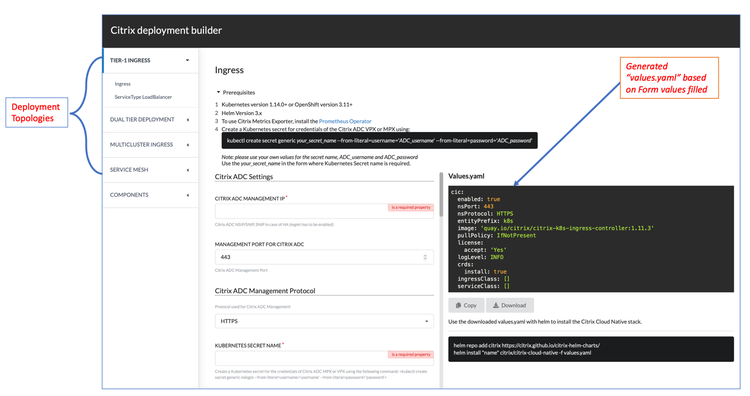The height and width of the screenshot is (396, 750).
Task: Open the HTTPS management protocol dropdown
Action: [324, 321]
